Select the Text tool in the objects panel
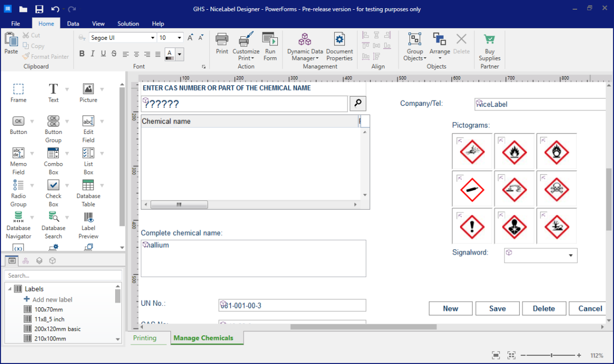Viewport: 614px width, 364px height. click(x=53, y=93)
